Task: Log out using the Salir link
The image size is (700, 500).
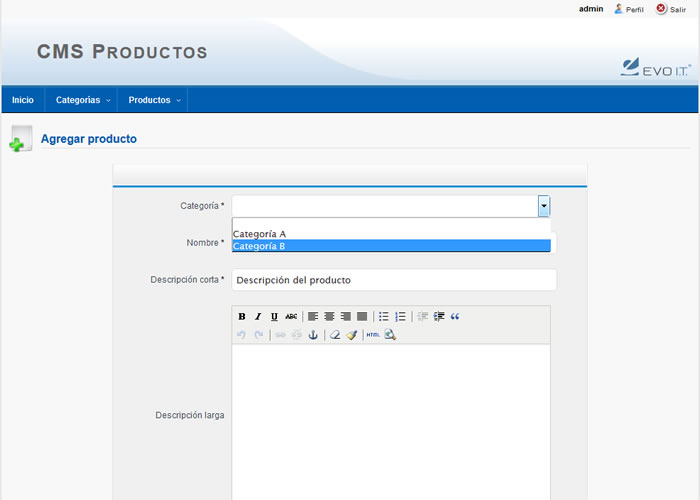Action: [x=678, y=9]
